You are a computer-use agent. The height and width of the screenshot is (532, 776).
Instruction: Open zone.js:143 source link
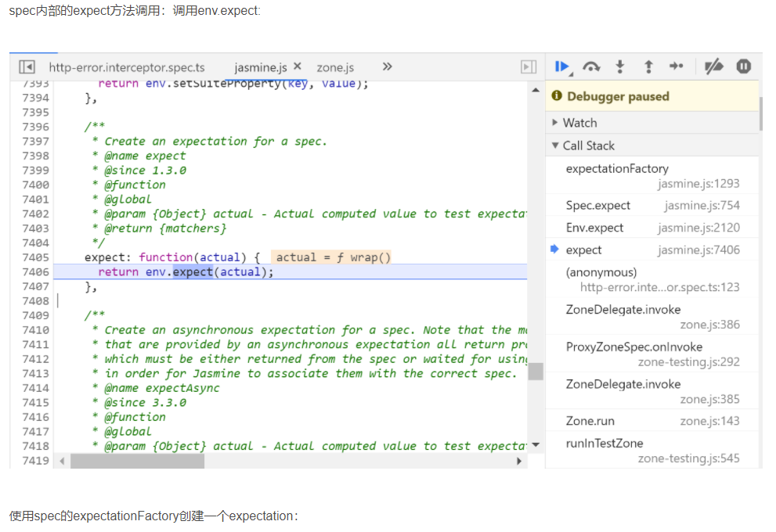709,421
